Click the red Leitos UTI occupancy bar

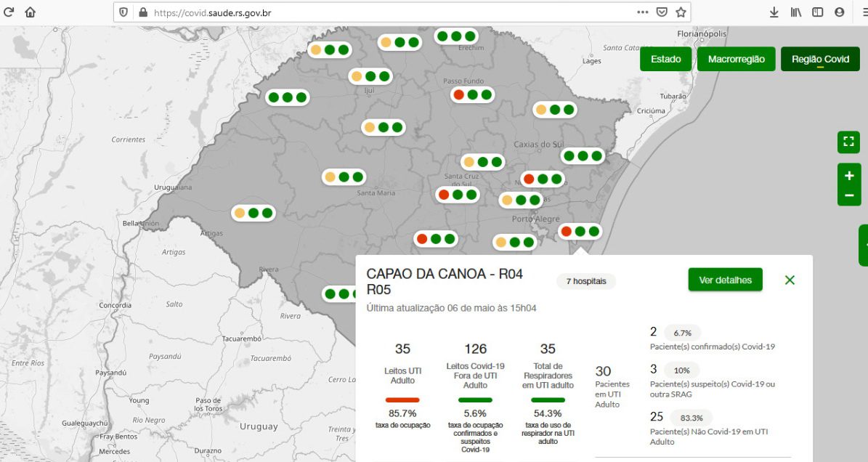click(x=402, y=400)
